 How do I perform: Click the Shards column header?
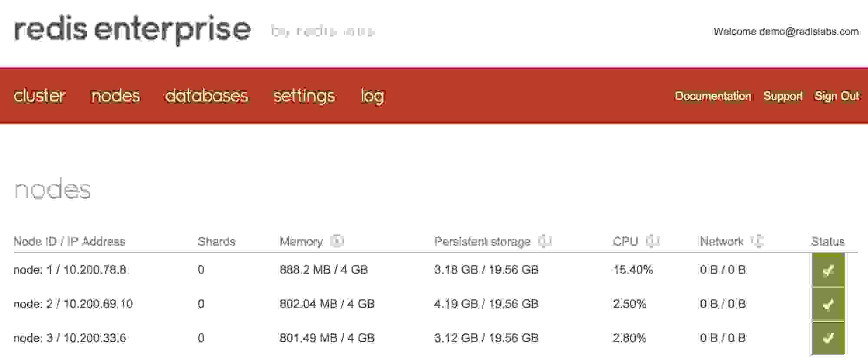point(216,242)
